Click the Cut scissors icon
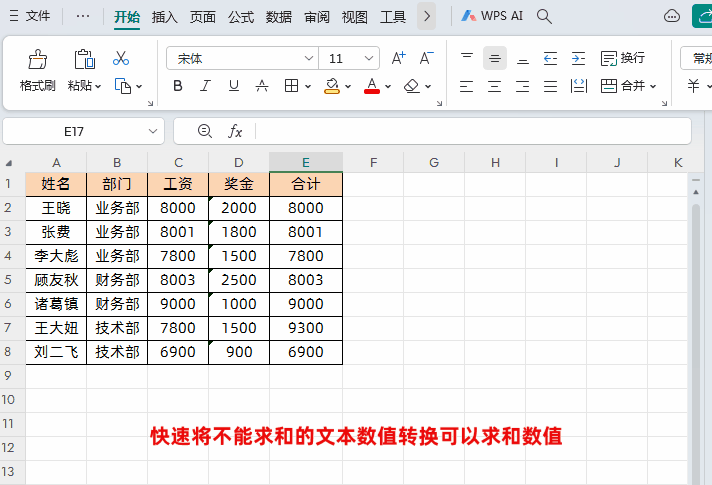The height and width of the screenshot is (485, 712). pyautogui.click(x=121, y=59)
